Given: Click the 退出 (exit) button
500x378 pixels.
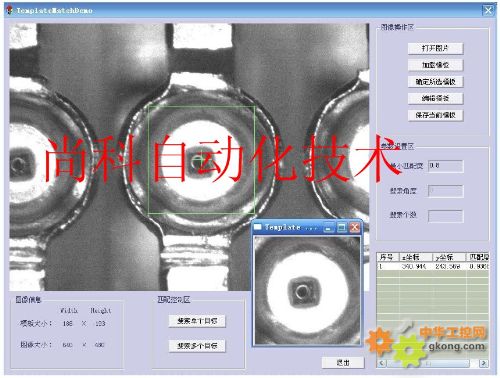Looking at the screenshot, I should [343, 363].
